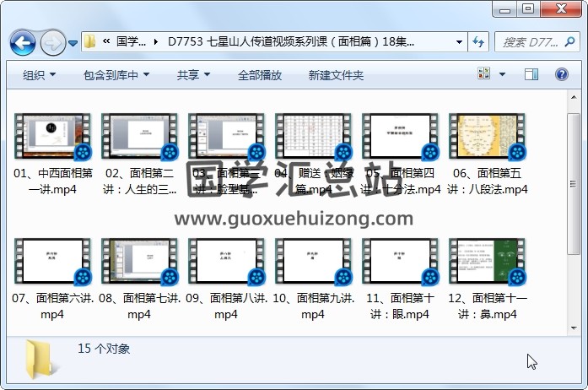Click file name 10、面相第九讲.mp4
588x390 pixels.
313,306
